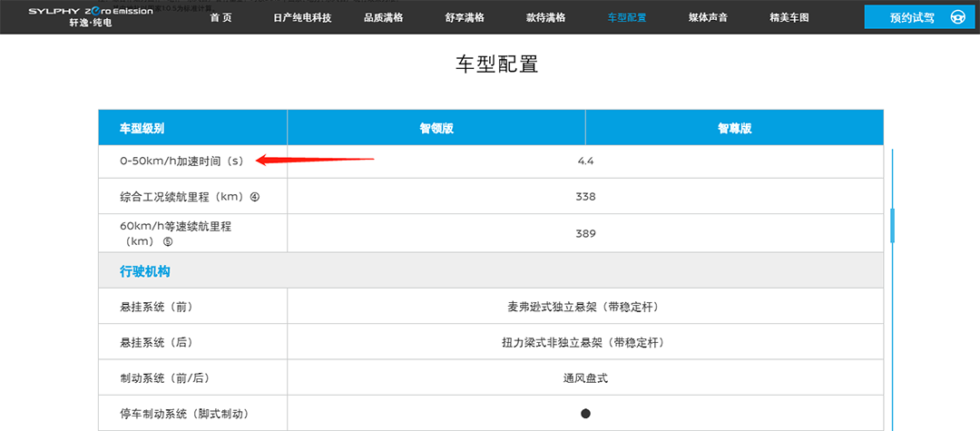Click the 行驶机构 section header
The image size is (980, 431).
click(145, 271)
